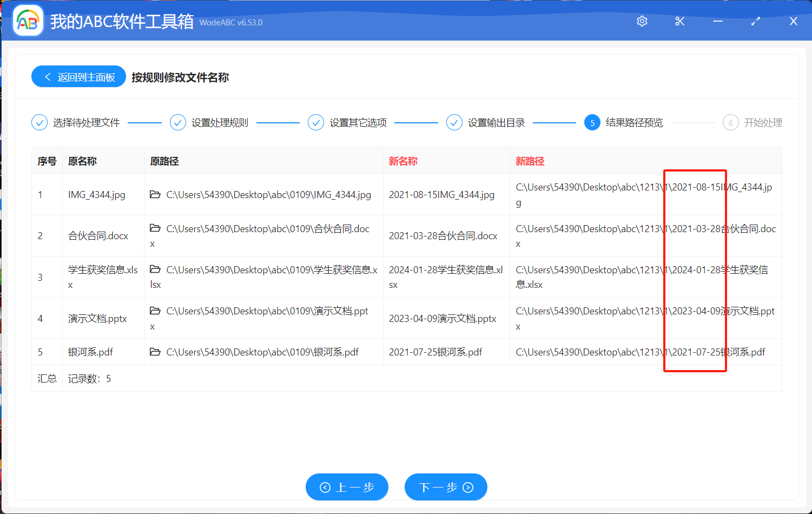
Task: Open folder icon for 银河系.pdf original path
Action: click(x=155, y=352)
